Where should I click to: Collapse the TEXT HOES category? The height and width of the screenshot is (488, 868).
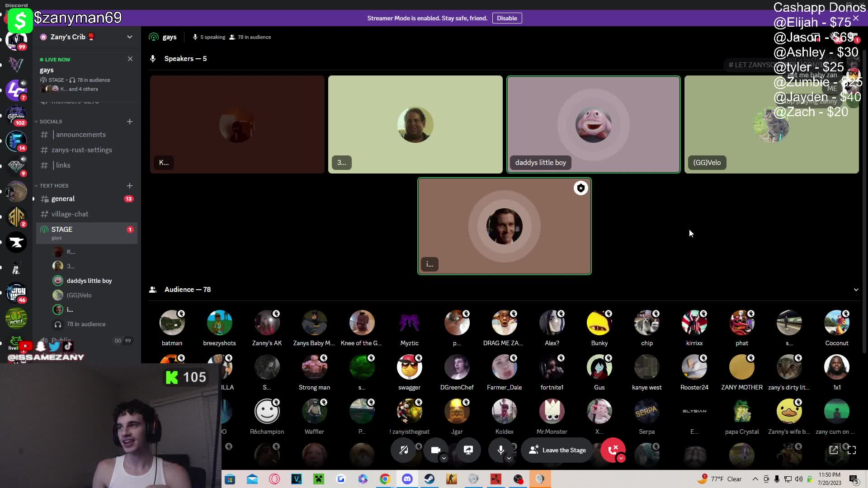(52, 186)
